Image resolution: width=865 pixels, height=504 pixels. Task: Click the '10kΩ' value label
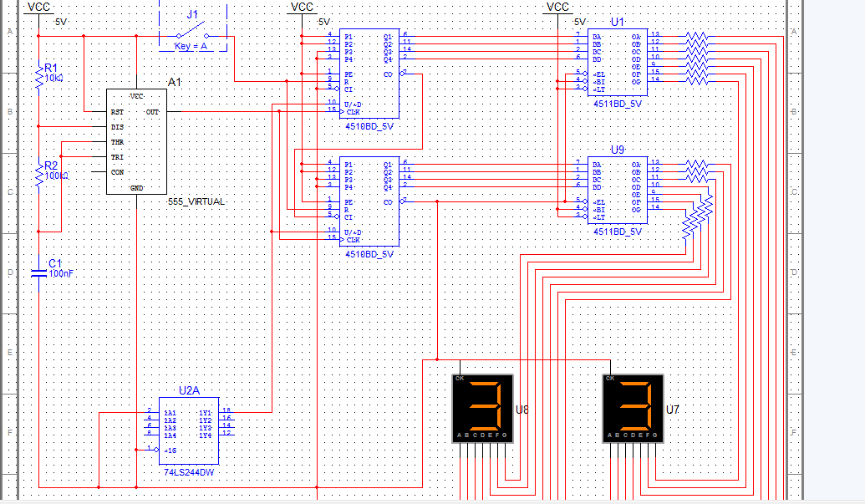pos(53,79)
